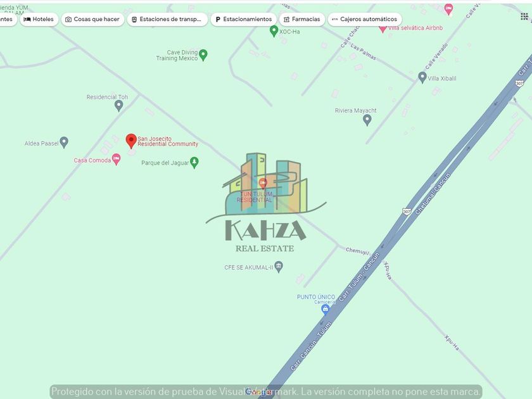Open the Google apps grid icon
This screenshot has height=399, width=532.
(x=524, y=16)
